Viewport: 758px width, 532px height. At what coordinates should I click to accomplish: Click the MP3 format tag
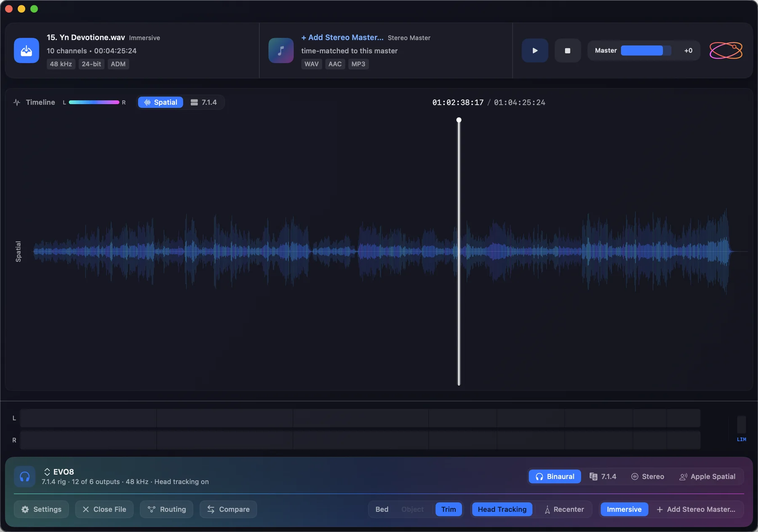358,64
